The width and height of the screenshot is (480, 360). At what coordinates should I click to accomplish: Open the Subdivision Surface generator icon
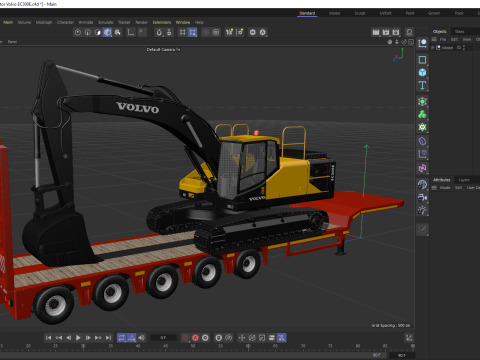coord(422,101)
